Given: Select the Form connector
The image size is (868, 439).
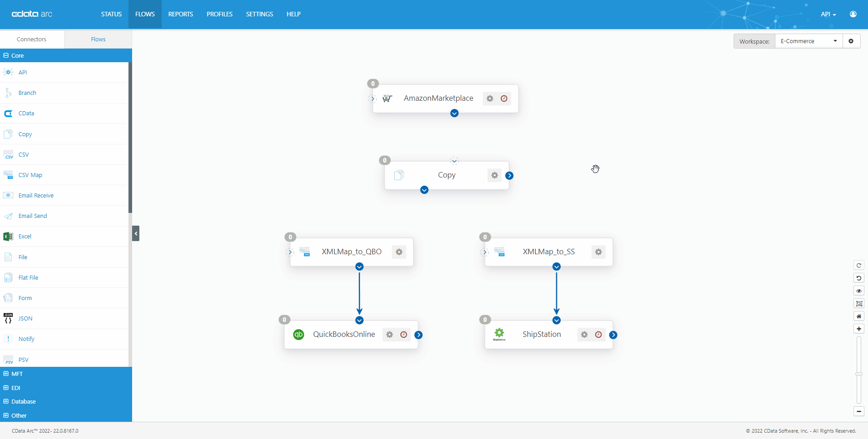Looking at the screenshot, I should click(64, 298).
